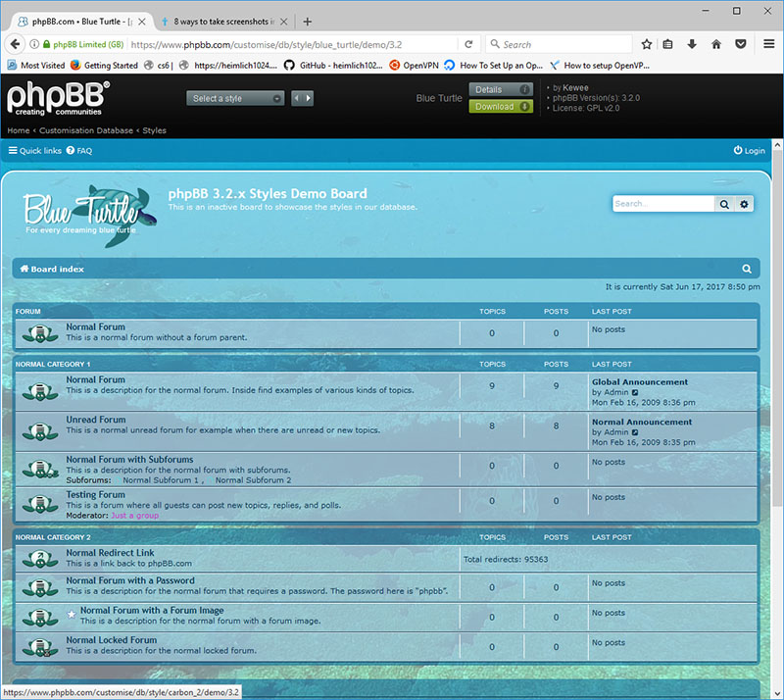View latest post icon beside Normal Announcement Admin
This screenshot has height=700, width=784.
click(635, 432)
